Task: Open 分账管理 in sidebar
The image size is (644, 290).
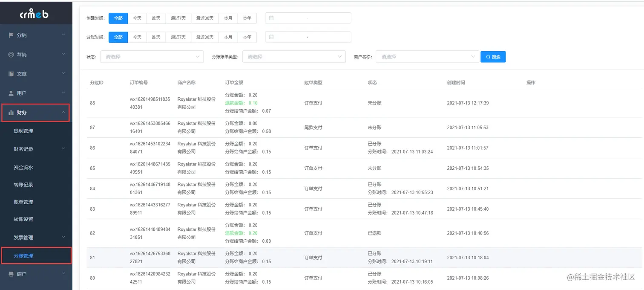Action: pos(23,256)
